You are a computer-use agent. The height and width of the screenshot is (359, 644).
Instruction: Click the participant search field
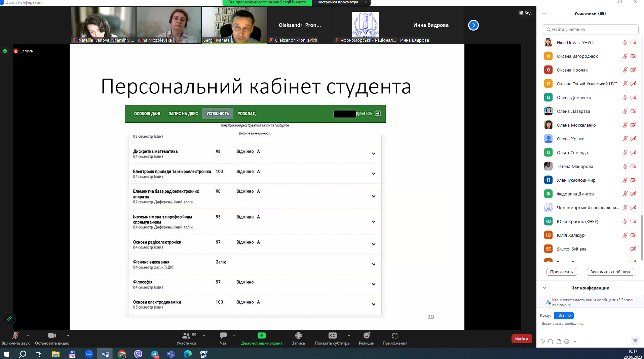pyautogui.click(x=591, y=30)
